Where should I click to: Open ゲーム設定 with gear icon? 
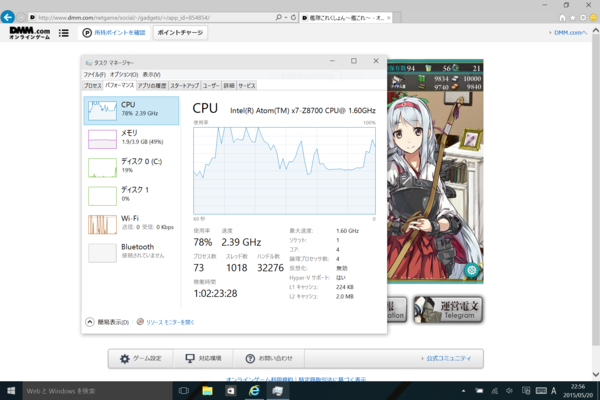tap(140, 359)
